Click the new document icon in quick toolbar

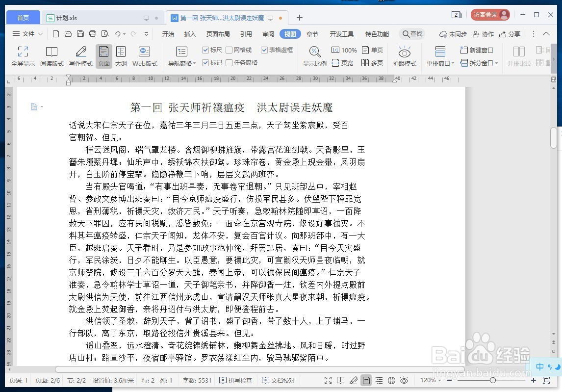pyautogui.click(x=56, y=34)
